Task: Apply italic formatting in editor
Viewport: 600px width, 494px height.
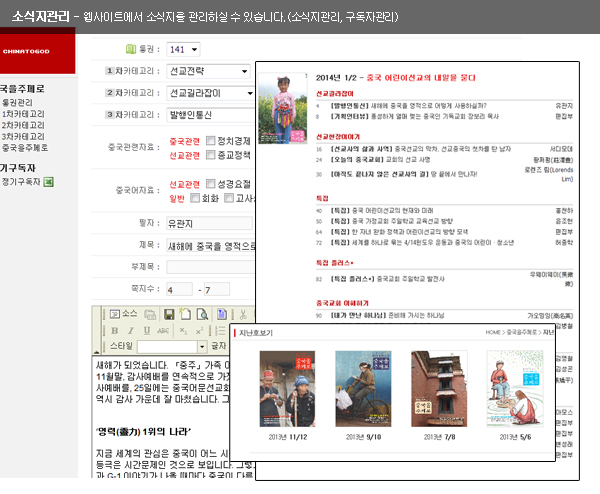Action: coord(131,330)
